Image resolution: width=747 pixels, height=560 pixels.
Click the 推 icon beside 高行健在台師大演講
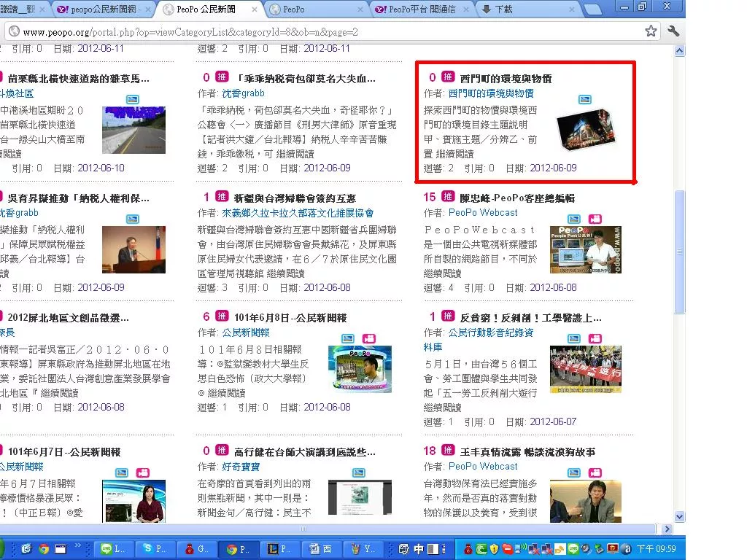click(x=222, y=451)
